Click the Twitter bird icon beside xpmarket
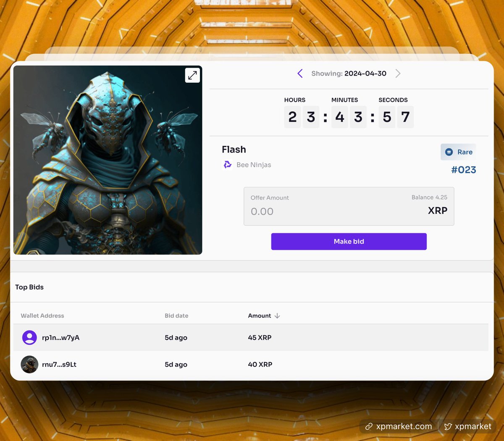The image size is (504, 441). [x=448, y=427]
